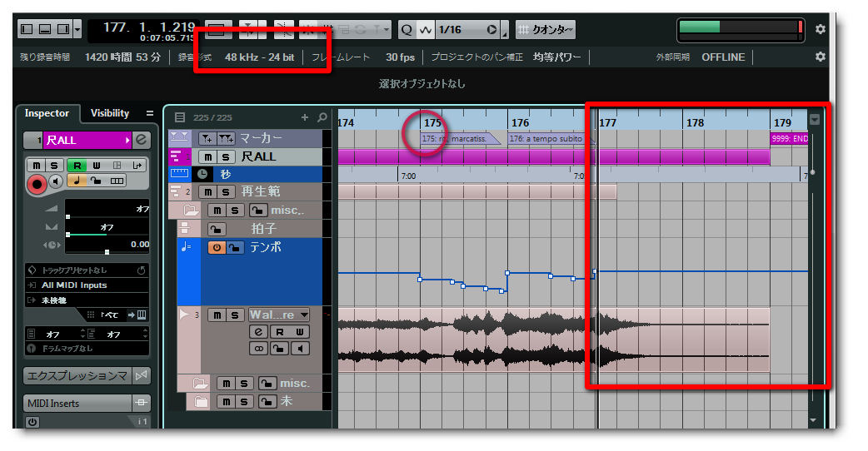Image resolution: width=868 pixels, height=451 pixels.
Task: Mute the track in Inspector
Action: tap(37, 166)
